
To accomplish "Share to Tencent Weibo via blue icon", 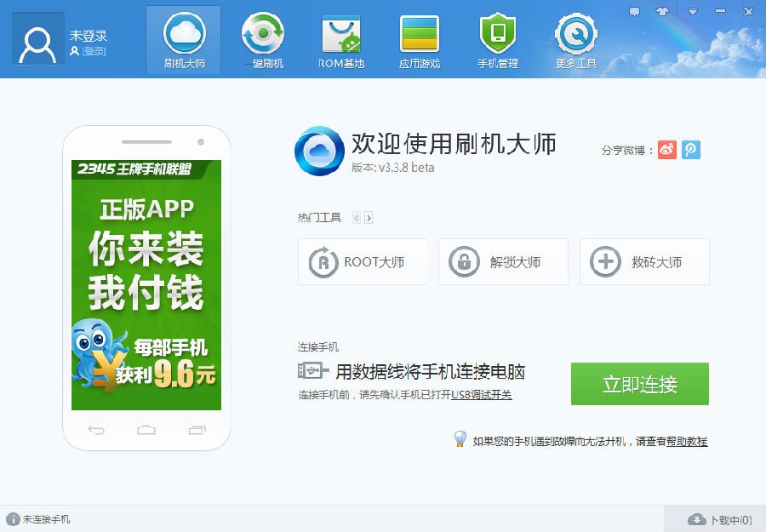I will (x=690, y=149).
